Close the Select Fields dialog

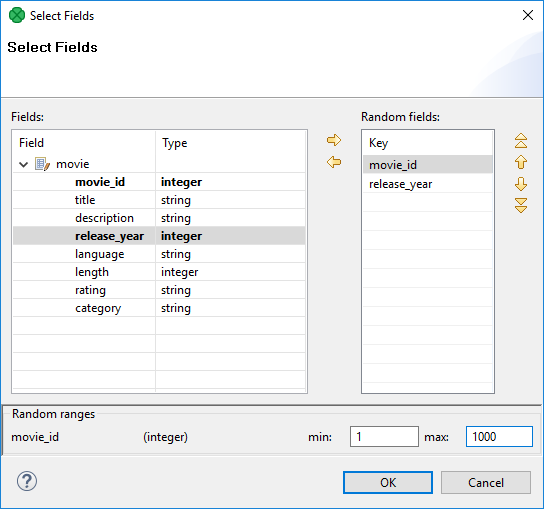point(528,15)
